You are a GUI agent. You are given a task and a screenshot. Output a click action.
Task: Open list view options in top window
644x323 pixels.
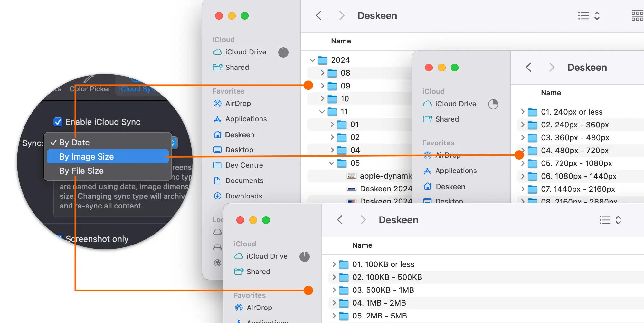coord(589,16)
